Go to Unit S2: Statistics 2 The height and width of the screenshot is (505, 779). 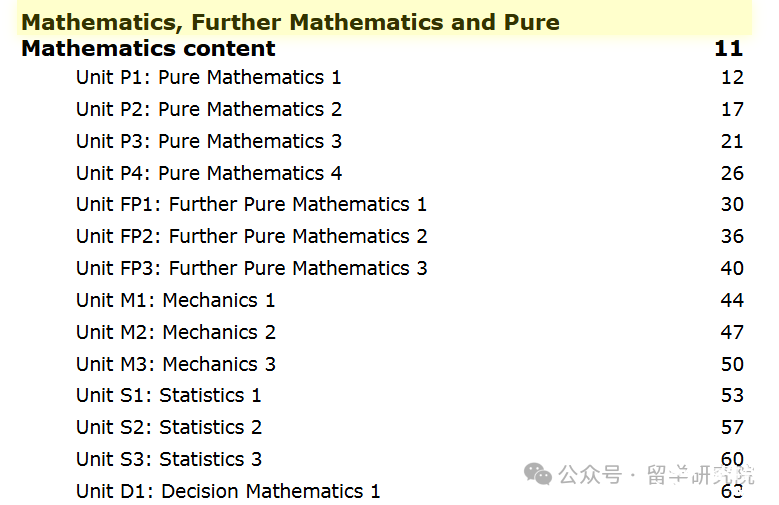point(168,427)
